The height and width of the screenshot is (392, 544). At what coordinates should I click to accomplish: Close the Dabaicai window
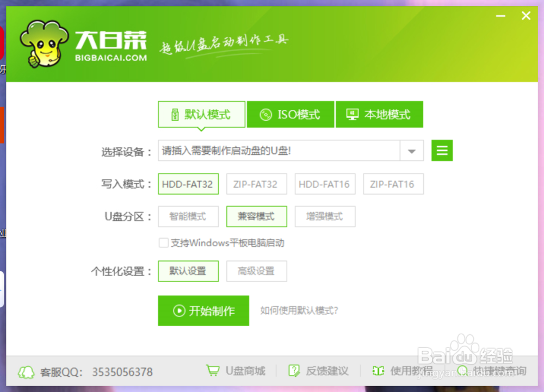(526, 16)
